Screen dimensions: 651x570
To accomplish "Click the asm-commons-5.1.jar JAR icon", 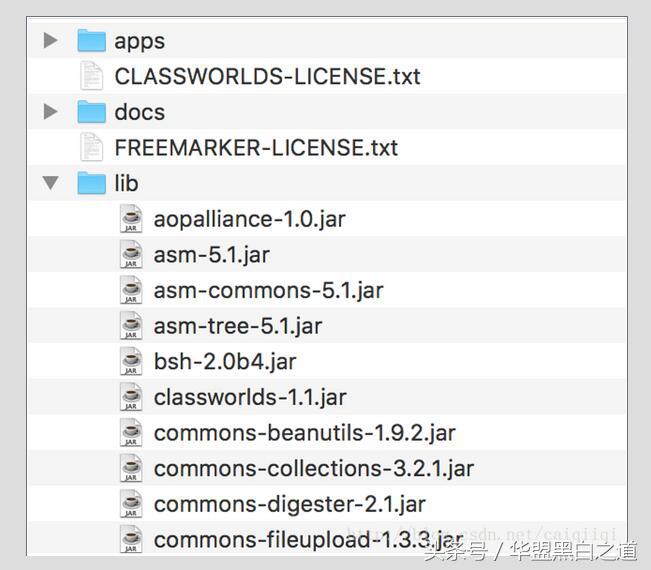I will [131, 290].
